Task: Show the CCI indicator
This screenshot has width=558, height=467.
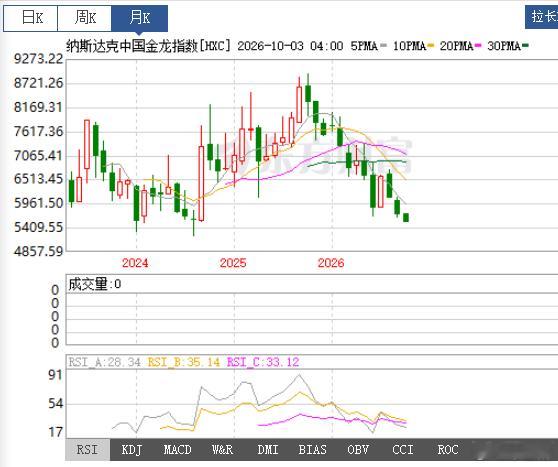Action: click(x=403, y=450)
